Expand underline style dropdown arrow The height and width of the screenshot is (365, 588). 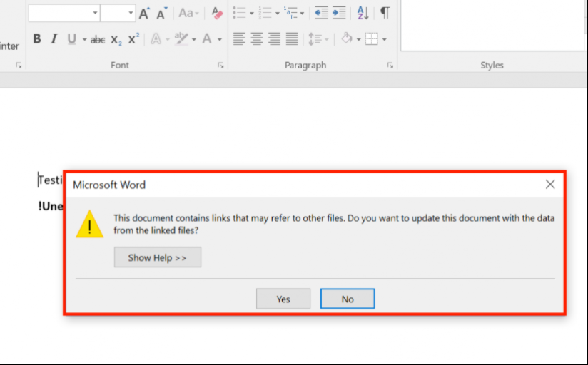(x=84, y=39)
